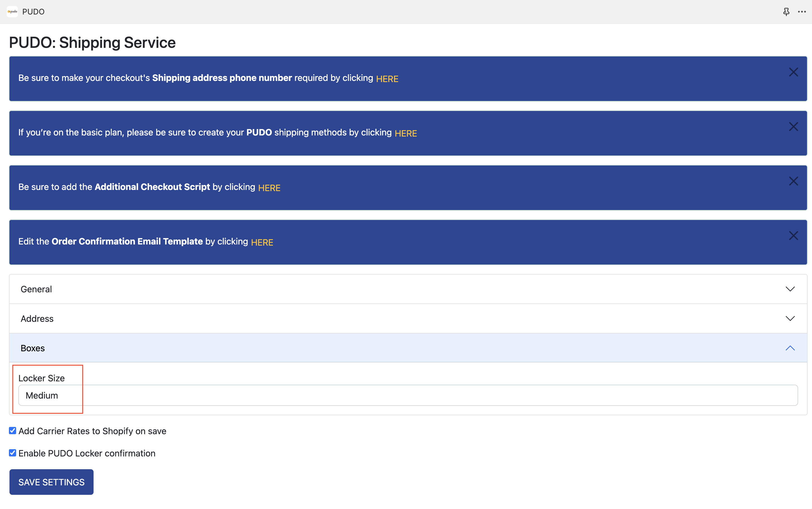Click the PUDO app logo icon

(x=12, y=11)
